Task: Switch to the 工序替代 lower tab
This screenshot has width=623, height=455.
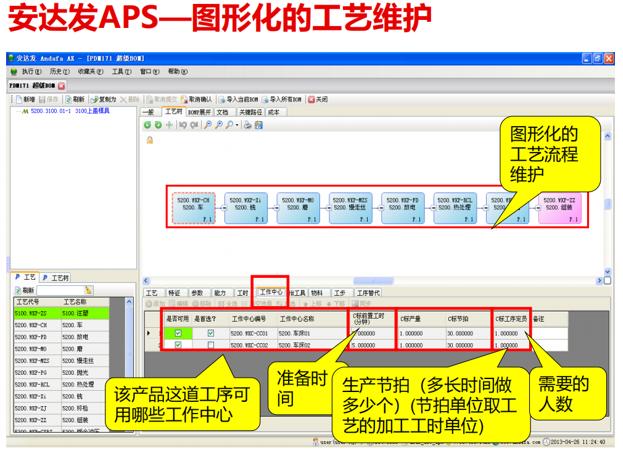Action: [x=368, y=293]
